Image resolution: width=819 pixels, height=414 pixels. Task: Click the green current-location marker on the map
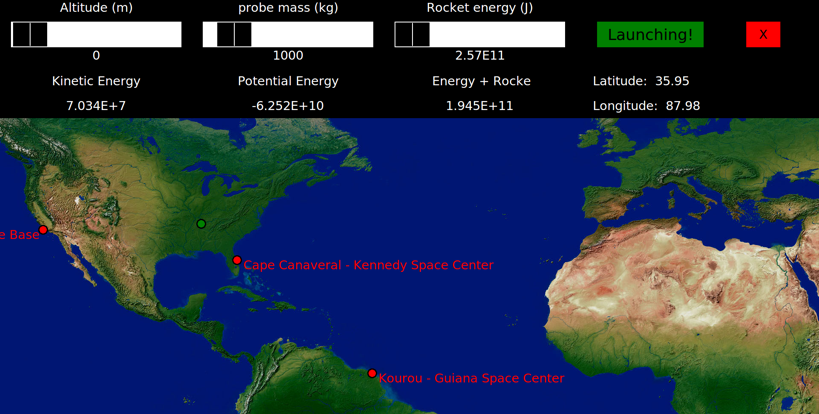201,224
